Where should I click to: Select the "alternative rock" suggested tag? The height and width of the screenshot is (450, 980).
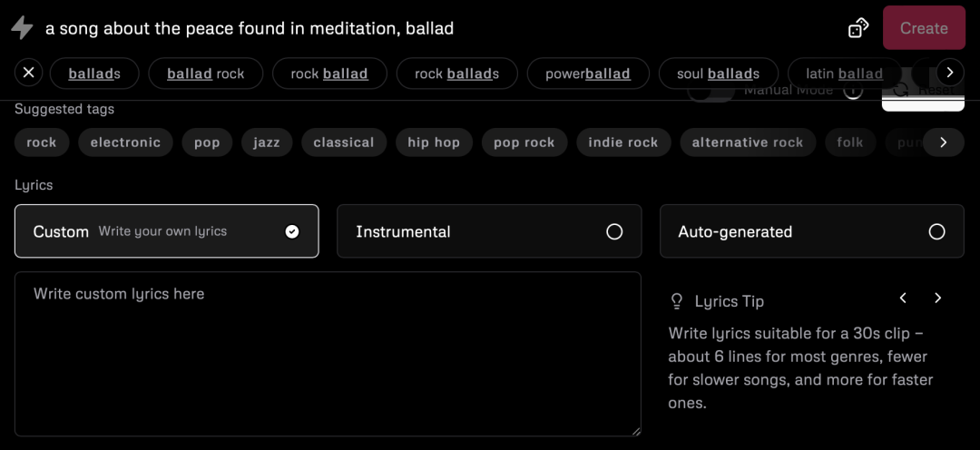click(748, 142)
